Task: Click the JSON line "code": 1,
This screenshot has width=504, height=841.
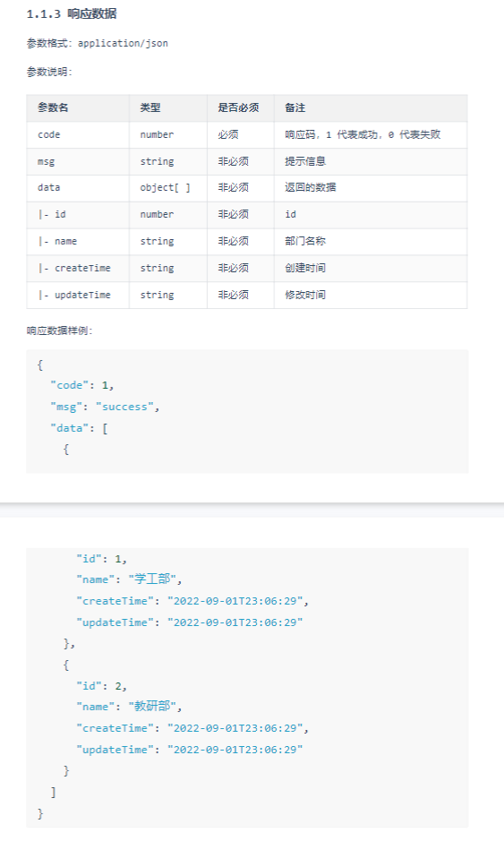Action: (82, 386)
